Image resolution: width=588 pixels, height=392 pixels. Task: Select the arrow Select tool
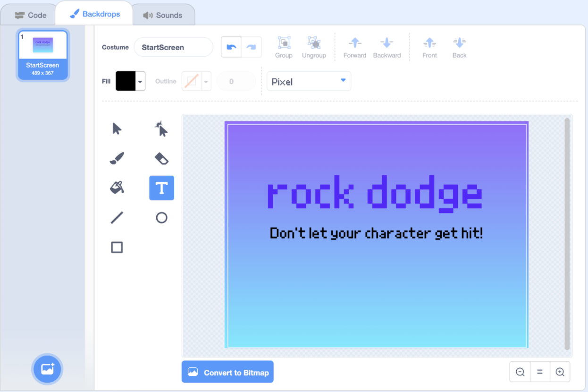point(117,128)
